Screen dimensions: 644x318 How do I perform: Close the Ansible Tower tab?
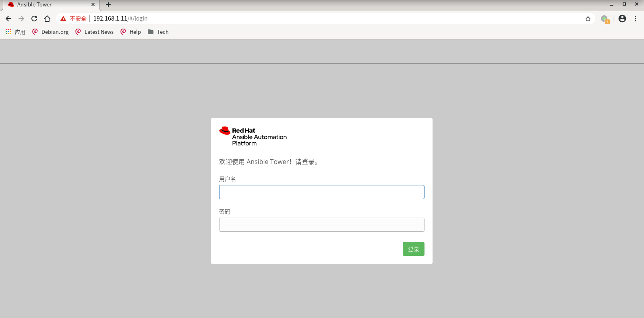click(93, 4)
